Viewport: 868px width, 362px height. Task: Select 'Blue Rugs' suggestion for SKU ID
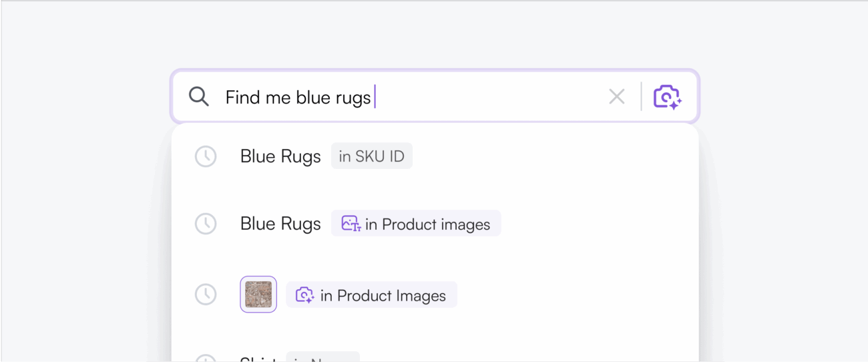click(280, 157)
